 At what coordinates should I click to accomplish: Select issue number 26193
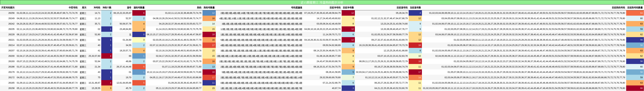[x=11, y=61]
